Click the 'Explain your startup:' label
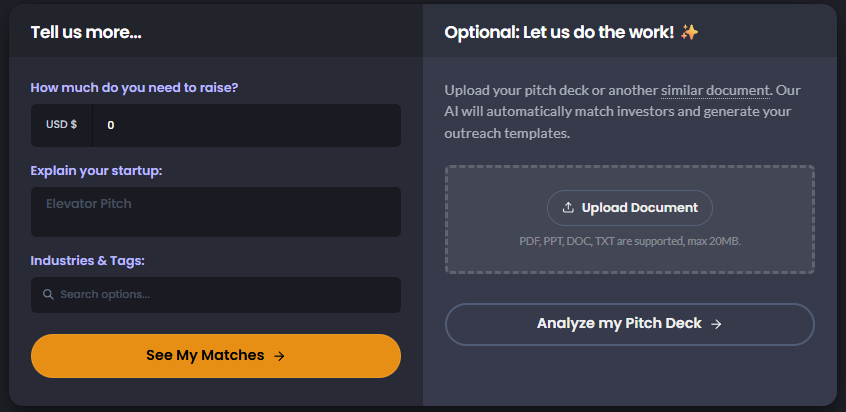The height and width of the screenshot is (412, 846). (96, 171)
